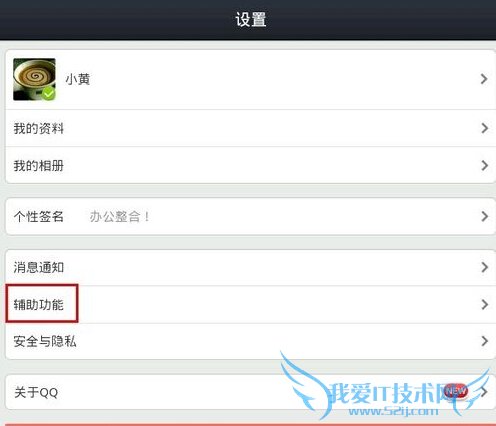Tap the 小黄 profile avatar image
The width and height of the screenshot is (496, 426).
point(34,79)
